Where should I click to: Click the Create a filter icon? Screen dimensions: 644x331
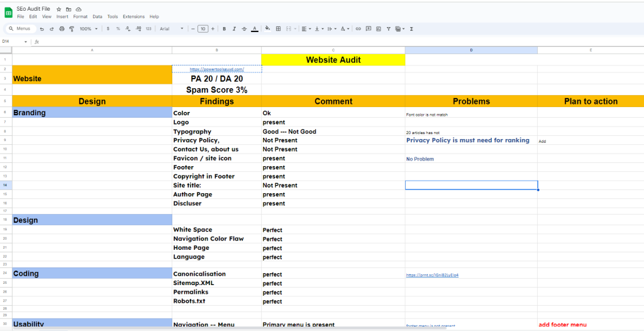(x=388, y=29)
